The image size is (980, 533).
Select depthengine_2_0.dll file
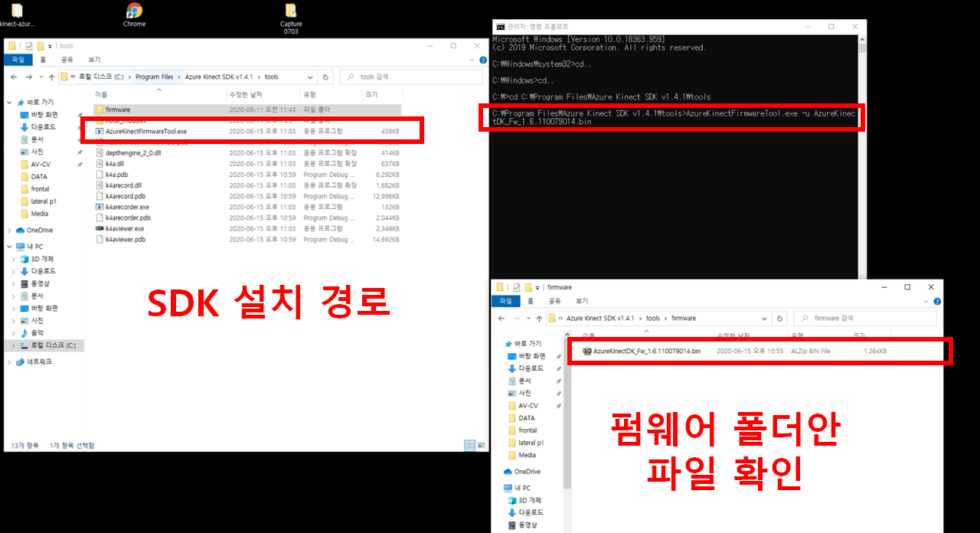(x=247, y=152)
